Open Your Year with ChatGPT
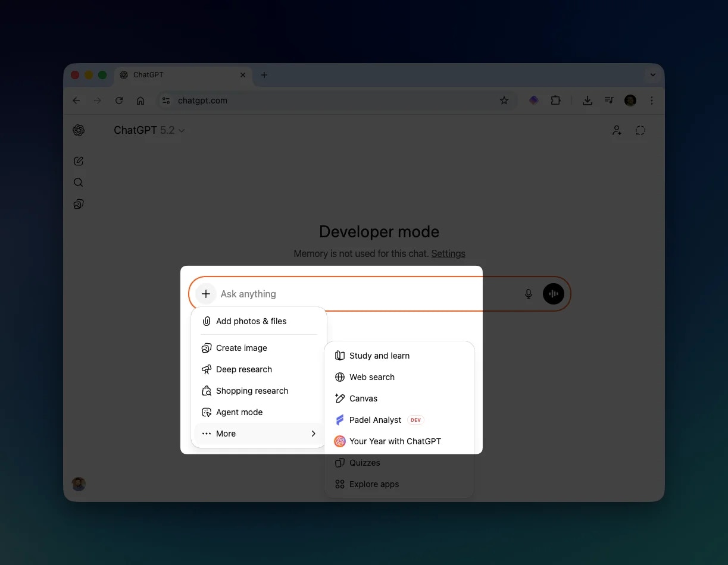Screen dimensions: 728x565 click(399, 441)
